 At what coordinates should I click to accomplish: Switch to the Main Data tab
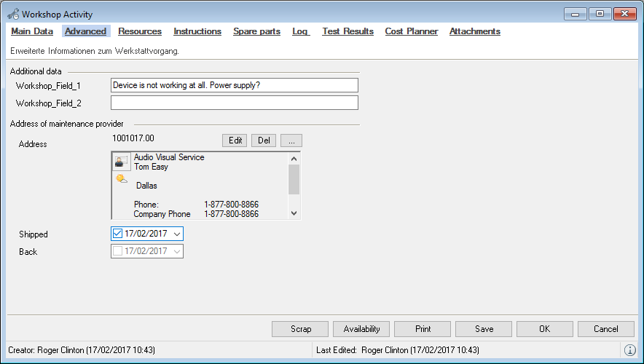pyautogui.click(x=32, y=31)
